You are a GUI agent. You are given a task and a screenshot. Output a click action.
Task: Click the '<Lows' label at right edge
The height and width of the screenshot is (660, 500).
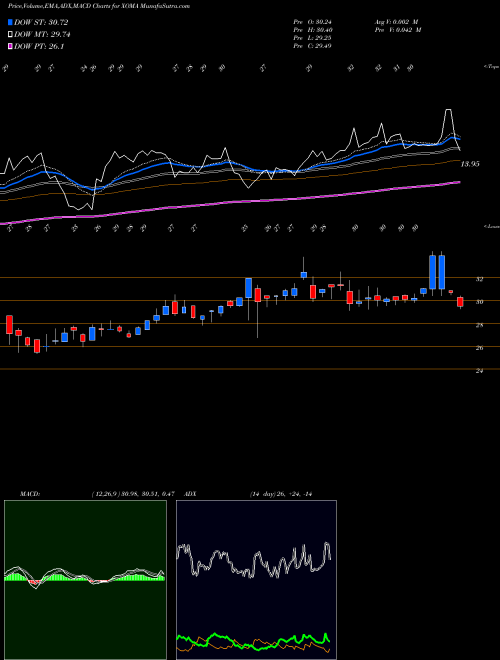click(x=491, y=226)
